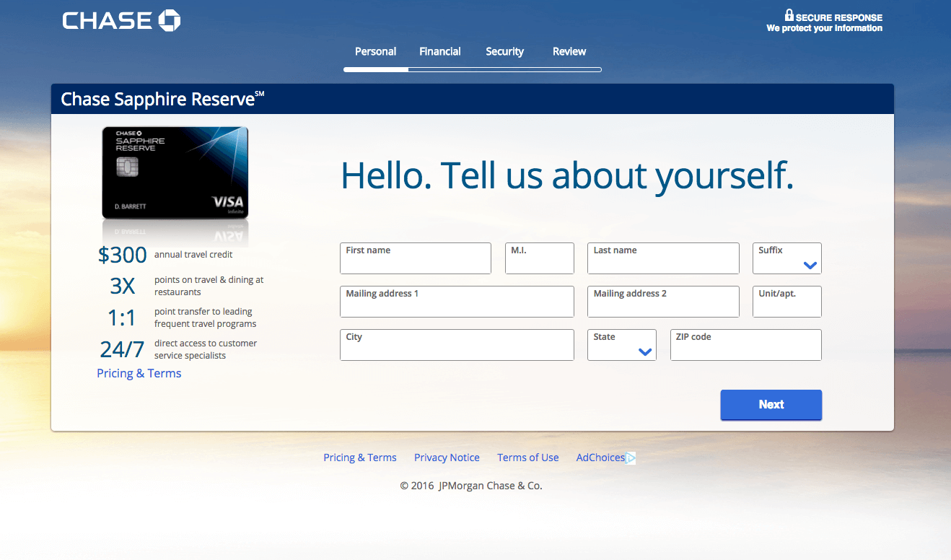Focus the Mailing address 1 field

(457, 302)
